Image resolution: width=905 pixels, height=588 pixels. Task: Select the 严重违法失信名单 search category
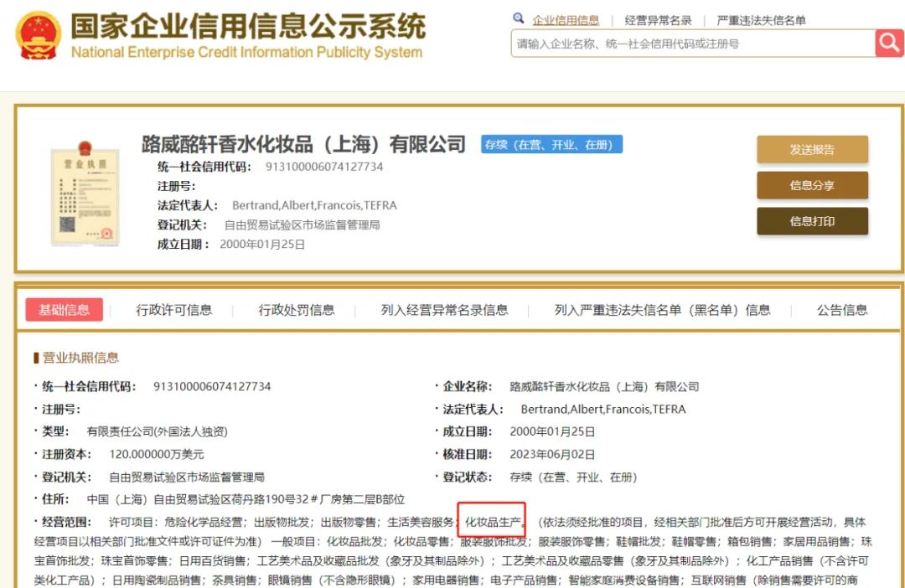(x=761, y=20)
